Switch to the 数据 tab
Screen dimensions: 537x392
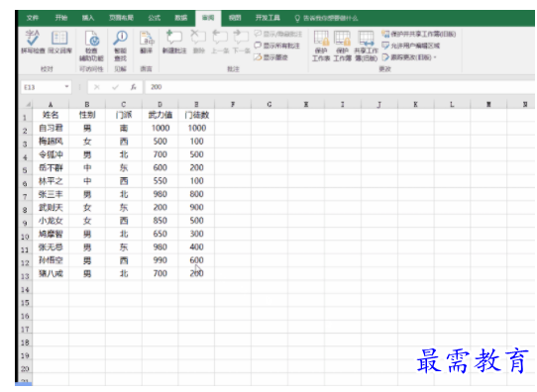click(x=181, y=18)
